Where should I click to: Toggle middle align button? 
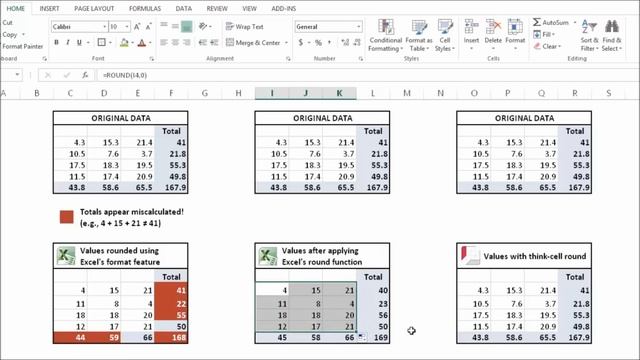[175, 26]
